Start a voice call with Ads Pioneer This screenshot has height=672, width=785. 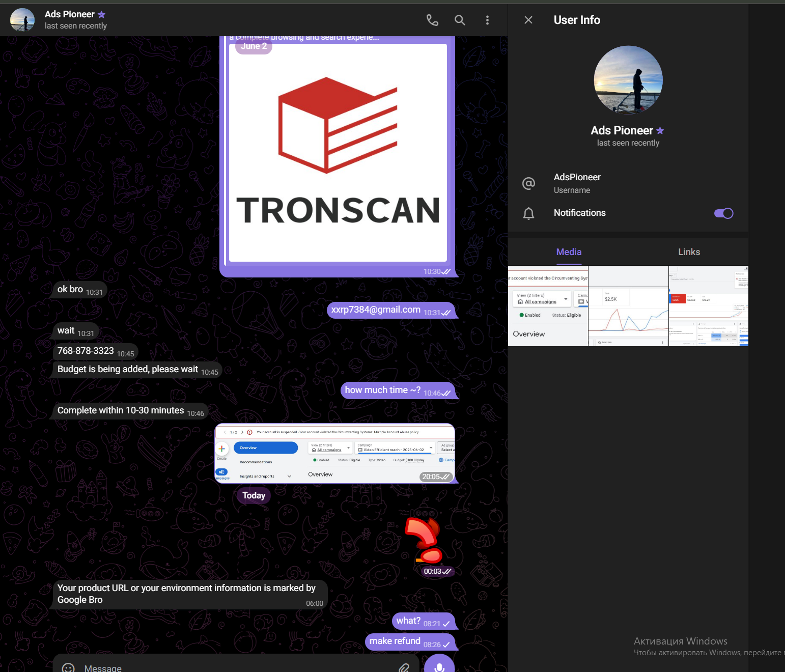(x=432, y=20)
